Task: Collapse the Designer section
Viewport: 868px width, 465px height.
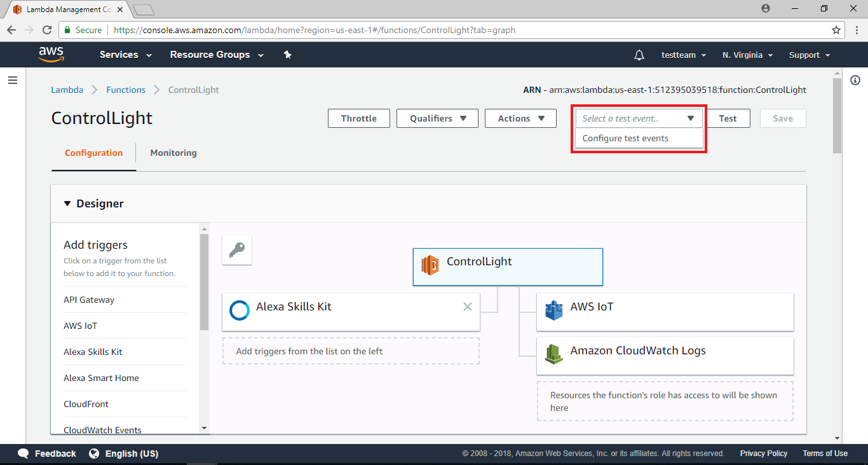Action: coord(67,204)
